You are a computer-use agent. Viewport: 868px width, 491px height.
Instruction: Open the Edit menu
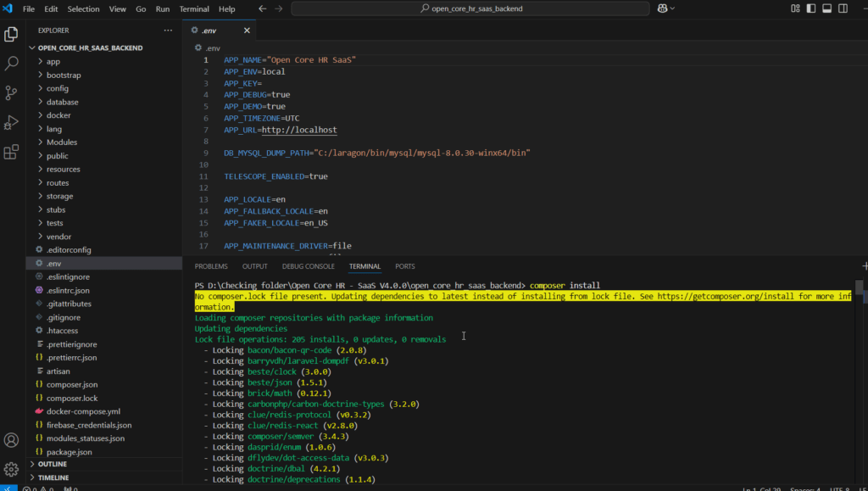click(51, 8)
